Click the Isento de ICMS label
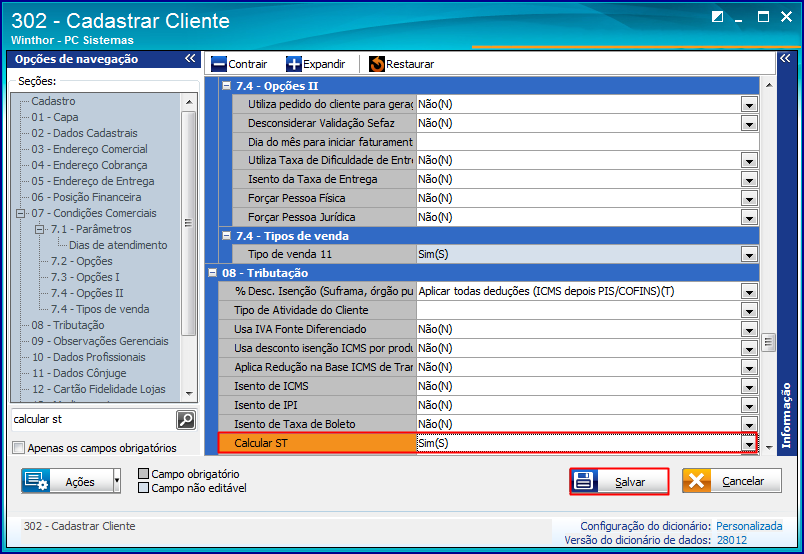The height and width of the screenshot is (554, 804). pyautogui.click(x=271, y=386)
